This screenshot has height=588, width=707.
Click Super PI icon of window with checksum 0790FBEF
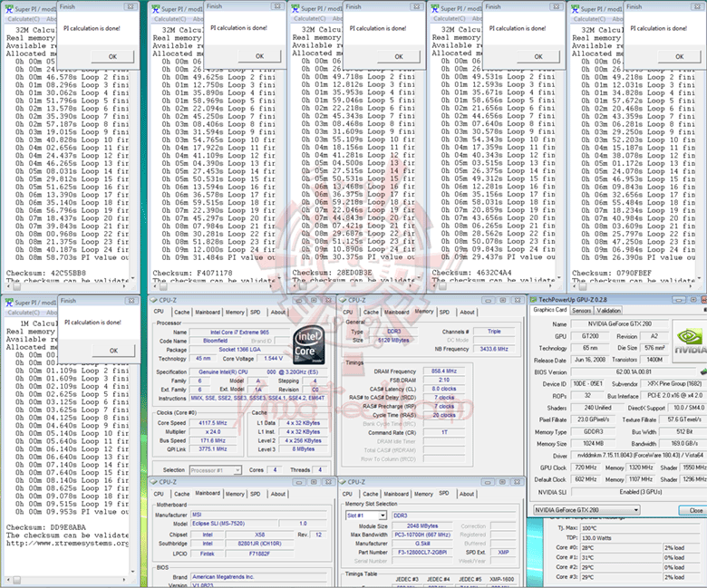pyautogui.click(x=576, y=8)
